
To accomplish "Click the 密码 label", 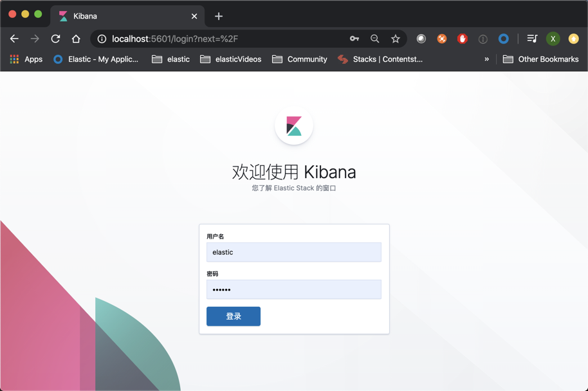I will tap(212, 274).
